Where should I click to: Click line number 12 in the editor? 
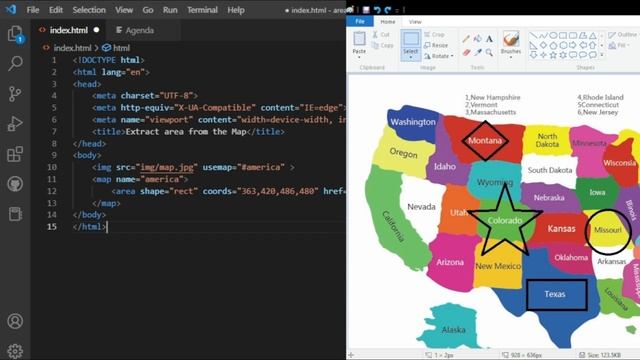click(x=52, y=191)
